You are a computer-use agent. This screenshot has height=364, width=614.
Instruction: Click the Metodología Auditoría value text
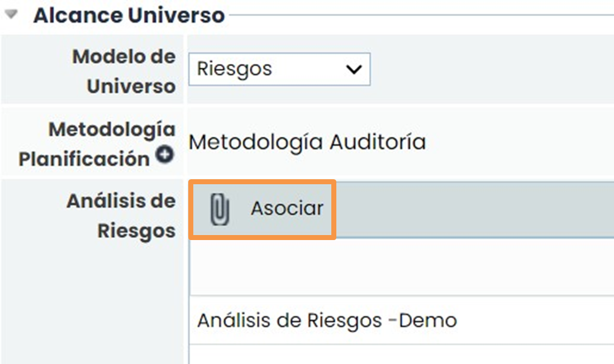[307, 142]
